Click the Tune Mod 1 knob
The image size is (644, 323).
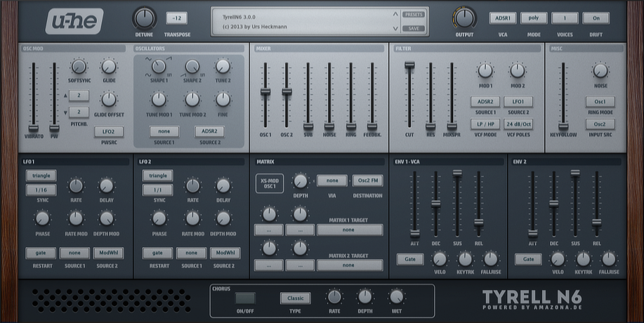(159, 99)
